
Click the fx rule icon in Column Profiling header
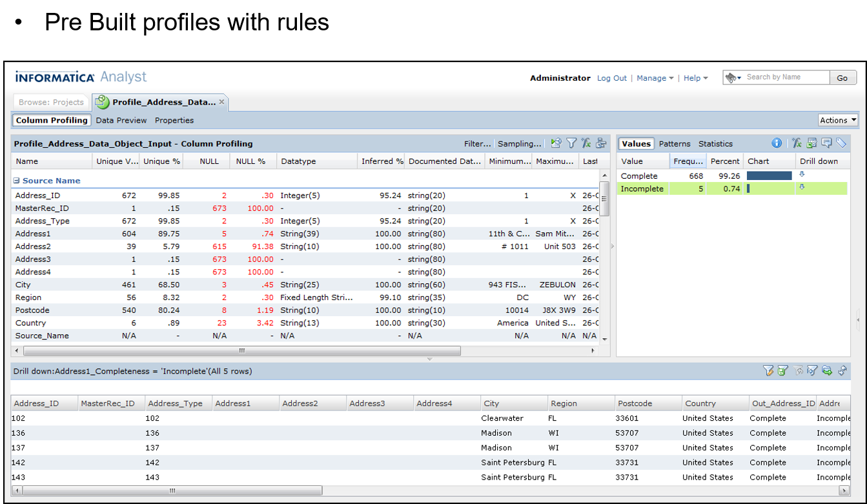pyautogui.click(x=586, y=143)
